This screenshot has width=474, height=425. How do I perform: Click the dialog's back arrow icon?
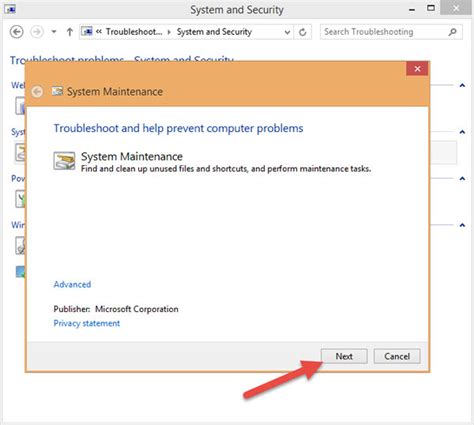pyautogui.click(x=37, y=91)
